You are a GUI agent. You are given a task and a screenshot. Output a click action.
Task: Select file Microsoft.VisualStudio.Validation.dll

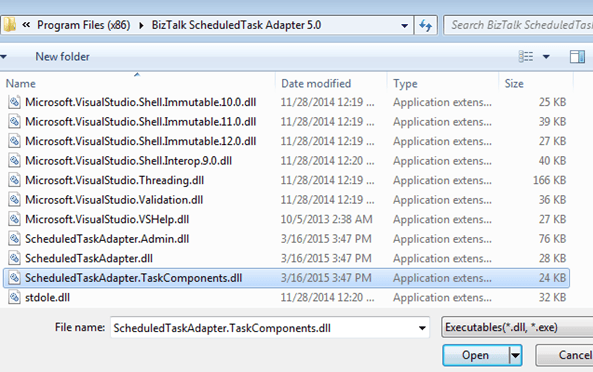[x=114, y=200]
